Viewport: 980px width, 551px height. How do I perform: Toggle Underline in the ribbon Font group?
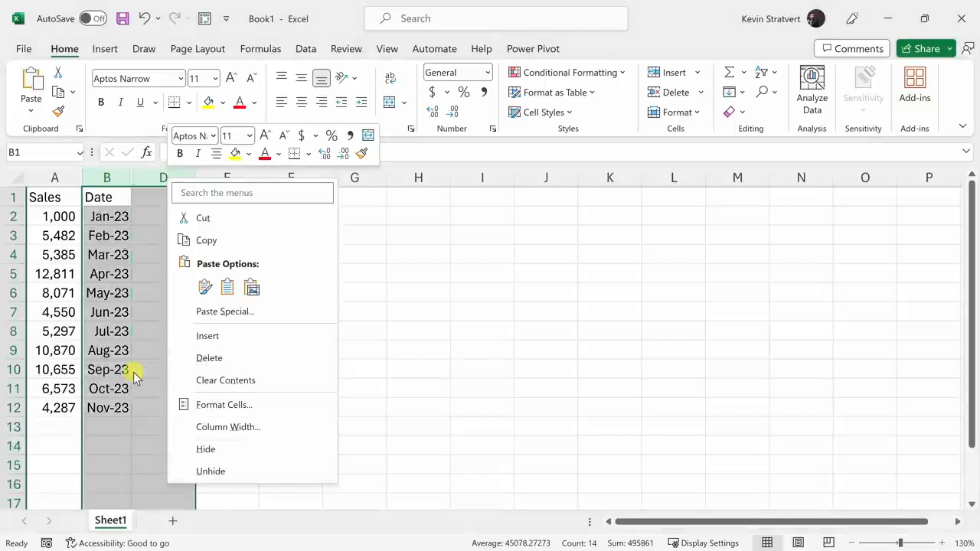pos(140,103)
